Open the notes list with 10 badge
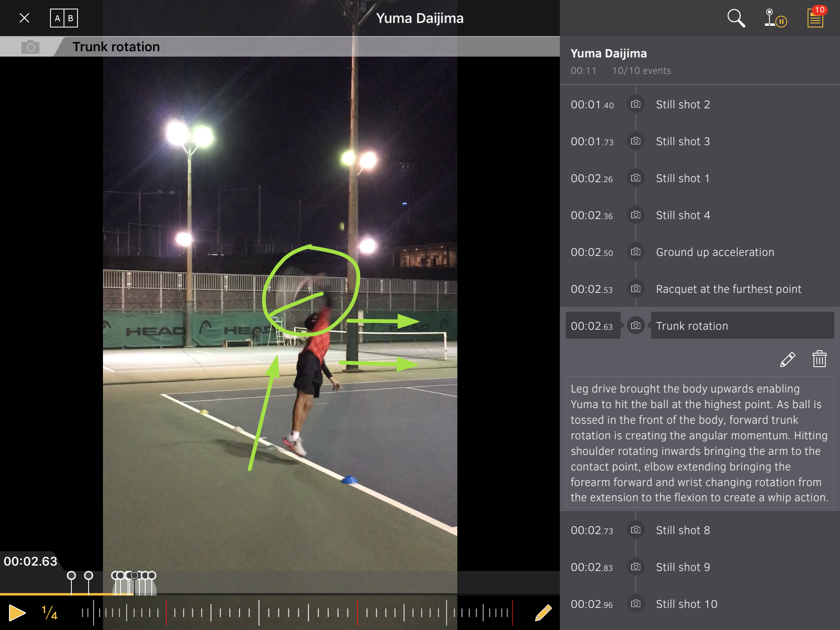The height and width of the screenshot is (630, 840). pos(815,18)
